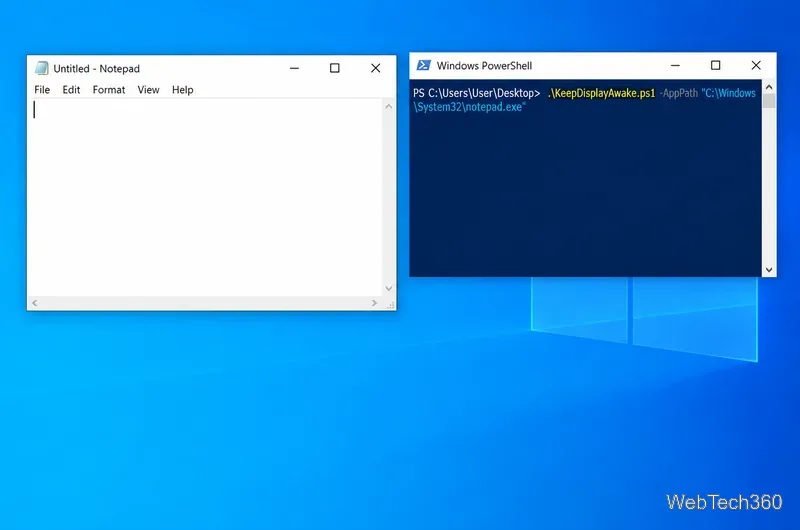Click PowerShell scrollbar down arrow

769,270
